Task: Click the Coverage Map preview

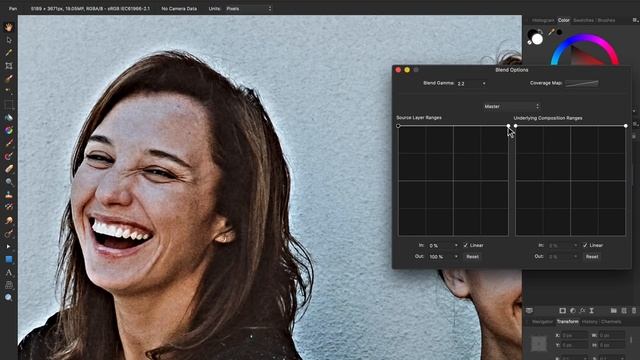Action: coord(582,83)
